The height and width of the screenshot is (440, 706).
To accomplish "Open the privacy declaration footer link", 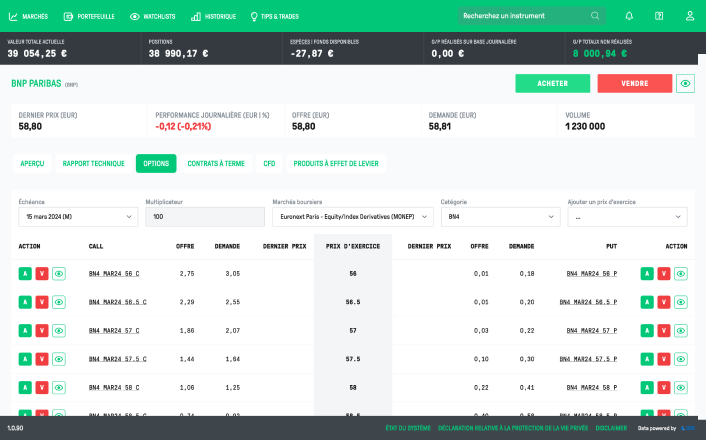I will [x=513, y=428].
